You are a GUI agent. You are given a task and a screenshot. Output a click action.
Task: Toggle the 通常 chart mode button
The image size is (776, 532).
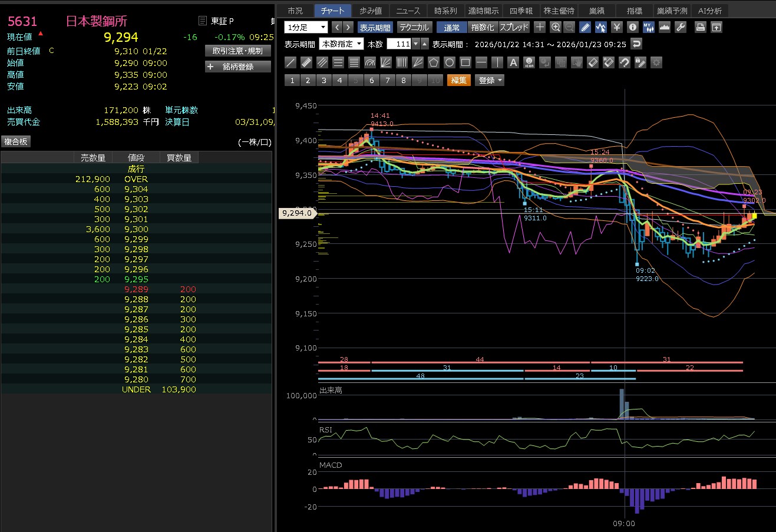pyautogui.click(x=452, y=27)
